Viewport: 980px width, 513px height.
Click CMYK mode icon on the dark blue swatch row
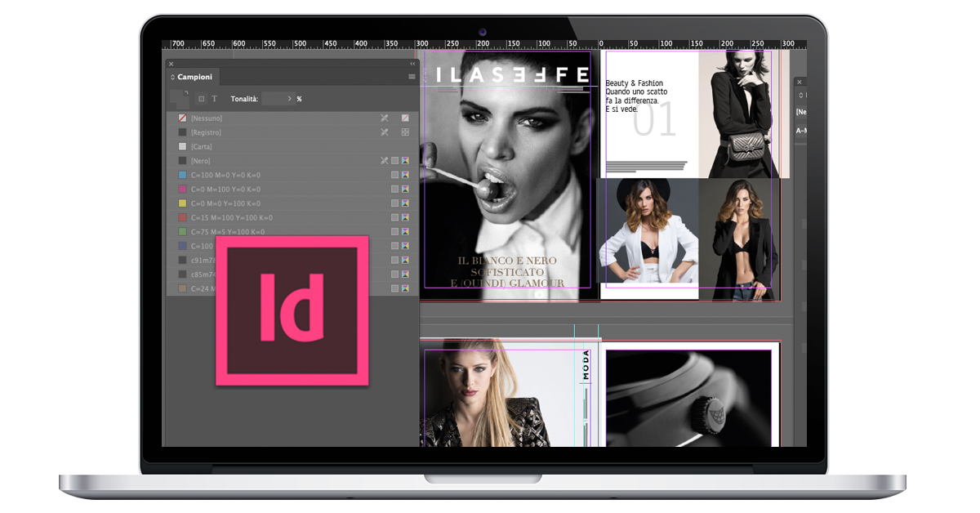click(405, 246)
